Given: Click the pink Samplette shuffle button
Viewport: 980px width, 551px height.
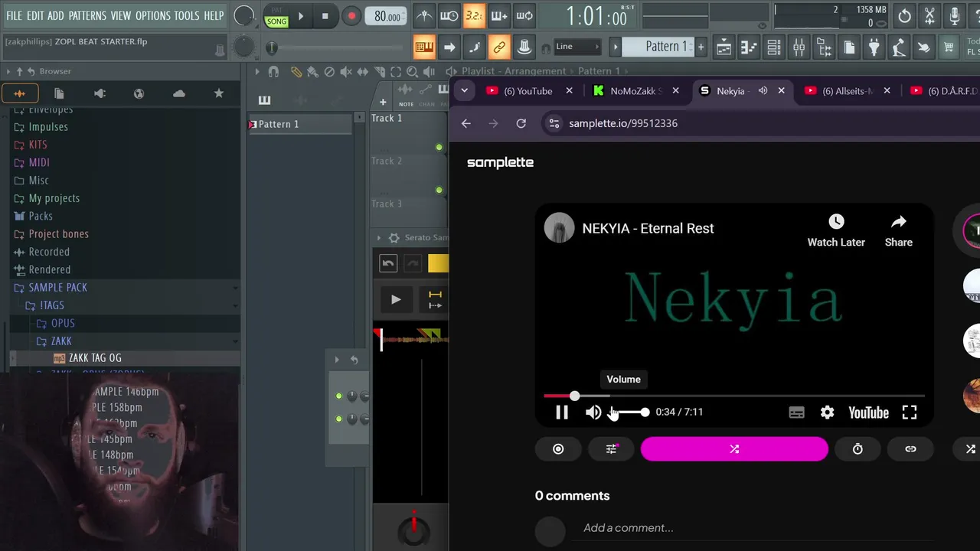Looking at the screenshot, I should 734,449.
